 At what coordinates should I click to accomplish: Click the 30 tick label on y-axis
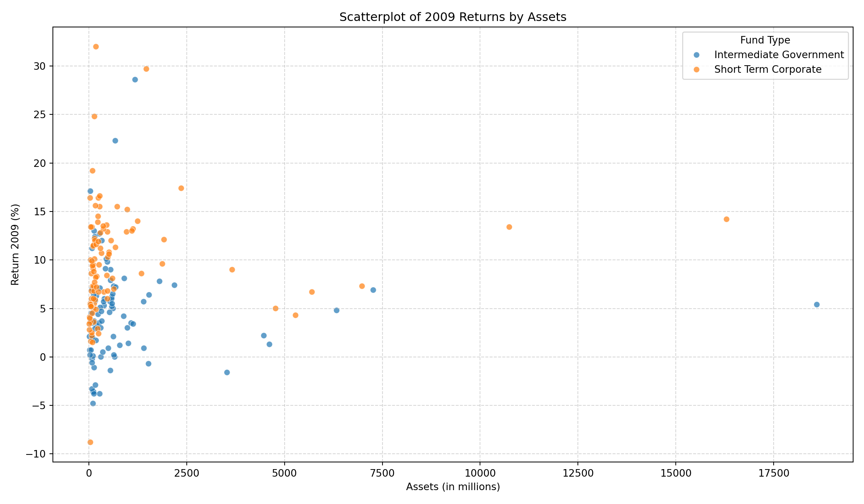point(39,66)
